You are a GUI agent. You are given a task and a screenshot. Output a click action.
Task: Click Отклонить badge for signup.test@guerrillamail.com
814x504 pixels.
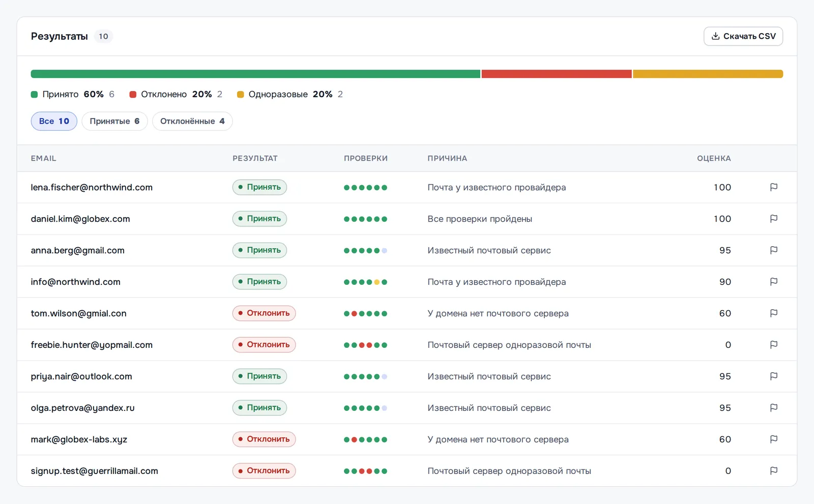click(x=264, y=471)
